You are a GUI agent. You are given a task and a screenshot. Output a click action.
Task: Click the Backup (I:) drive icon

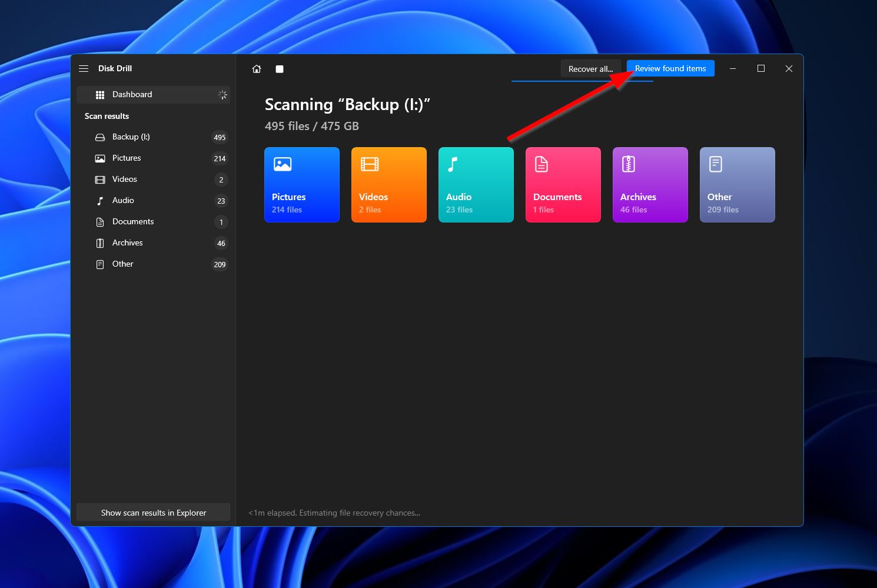(100, 137)
